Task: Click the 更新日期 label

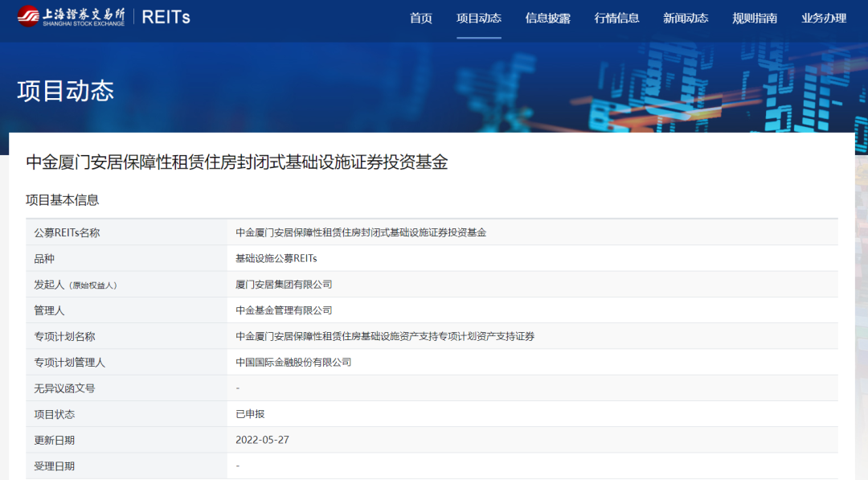Action: (x=55, y=441)
